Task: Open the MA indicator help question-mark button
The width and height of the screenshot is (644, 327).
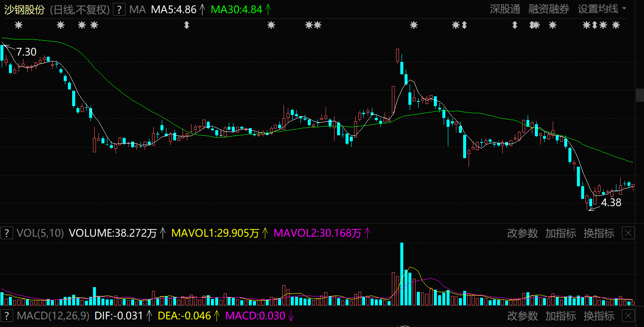Action: pyautogui.click(x=120, y=9)
